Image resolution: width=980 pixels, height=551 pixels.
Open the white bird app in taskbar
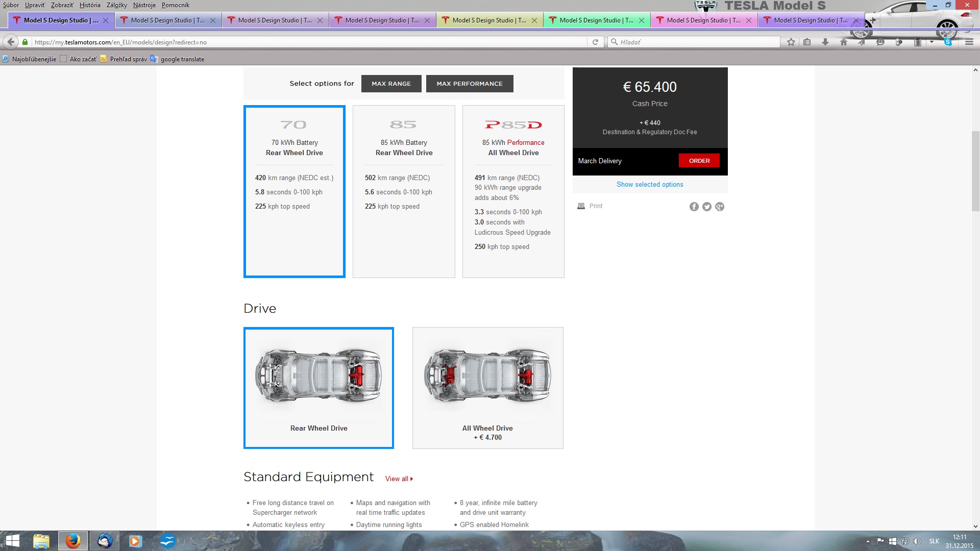[167, 541]
